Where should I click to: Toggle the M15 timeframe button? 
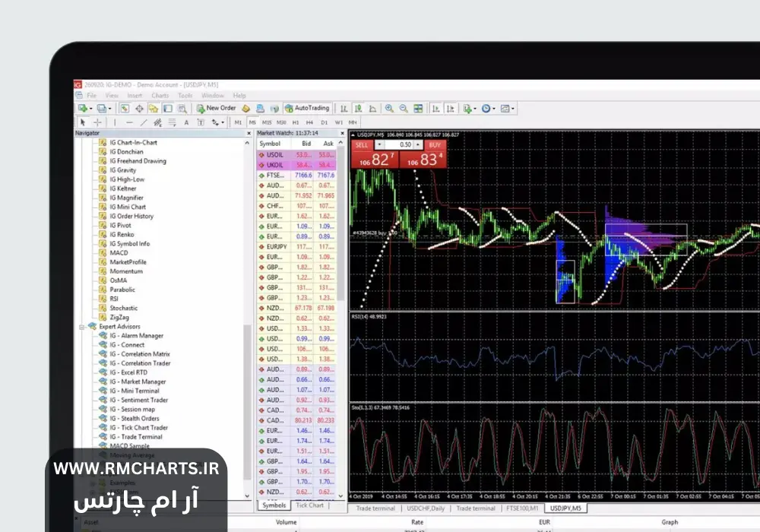[267, 122]
